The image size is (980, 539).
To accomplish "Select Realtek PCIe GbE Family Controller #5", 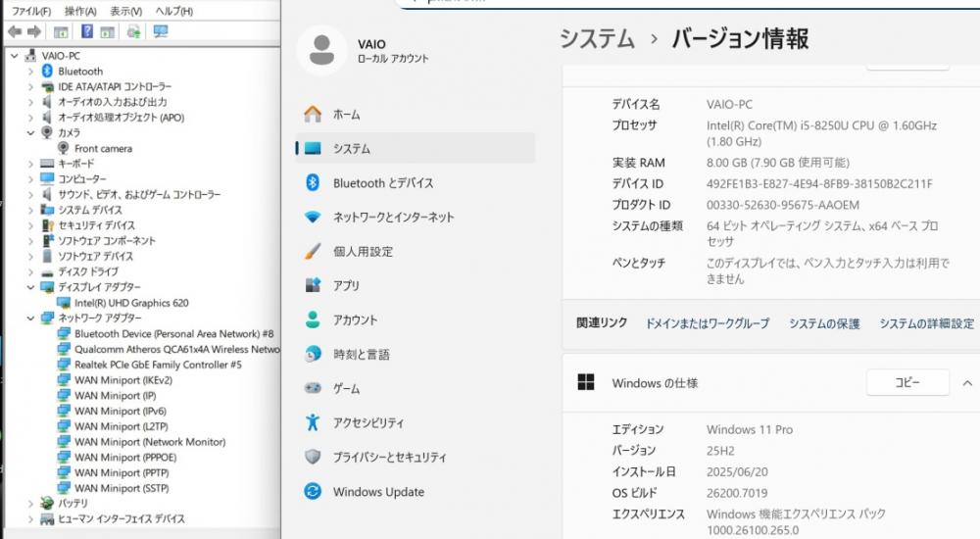I will (158, 365).
